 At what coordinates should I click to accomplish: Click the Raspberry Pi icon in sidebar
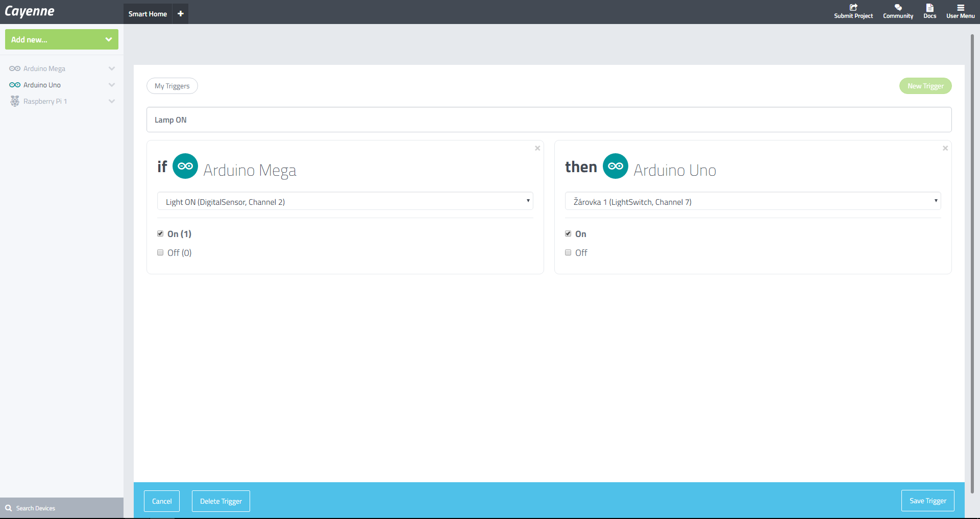[x=15, y=101]
